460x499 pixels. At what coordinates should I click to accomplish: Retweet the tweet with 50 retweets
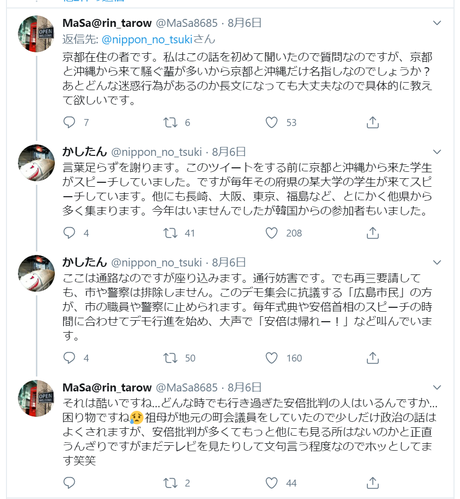point(170,358)
